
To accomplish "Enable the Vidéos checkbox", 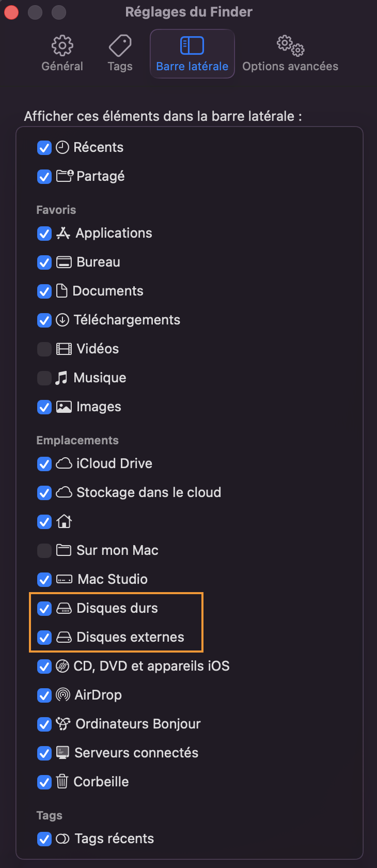I will (x=44, y=349).
